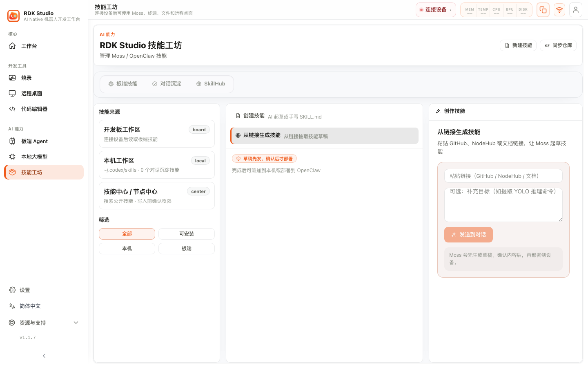Screen dimensions: 588x368
Task: Click the 粘贴链接 input field
Action: pos(503,176)
